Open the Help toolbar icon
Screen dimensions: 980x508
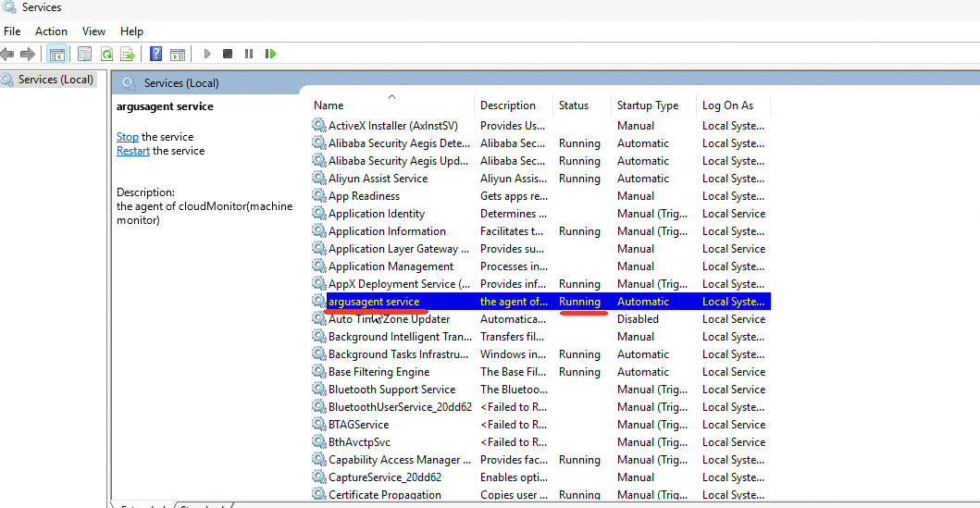click(x=155, y=55)
